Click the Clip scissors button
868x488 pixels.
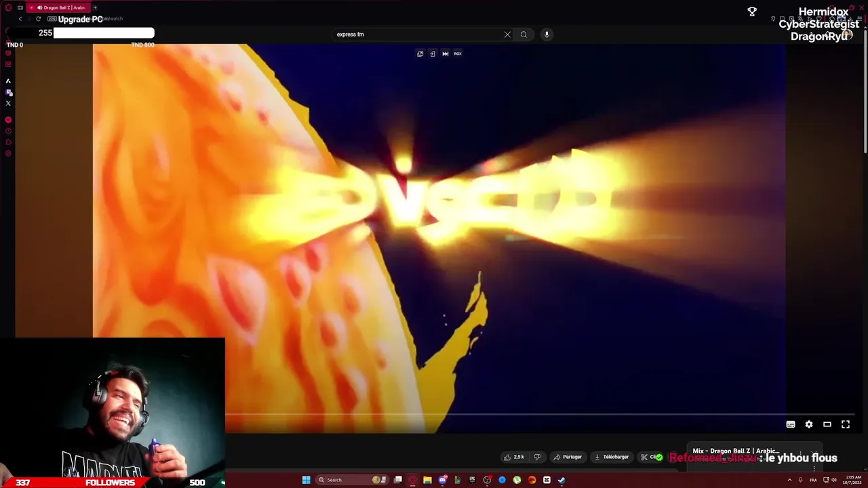(x=651, y=457)
